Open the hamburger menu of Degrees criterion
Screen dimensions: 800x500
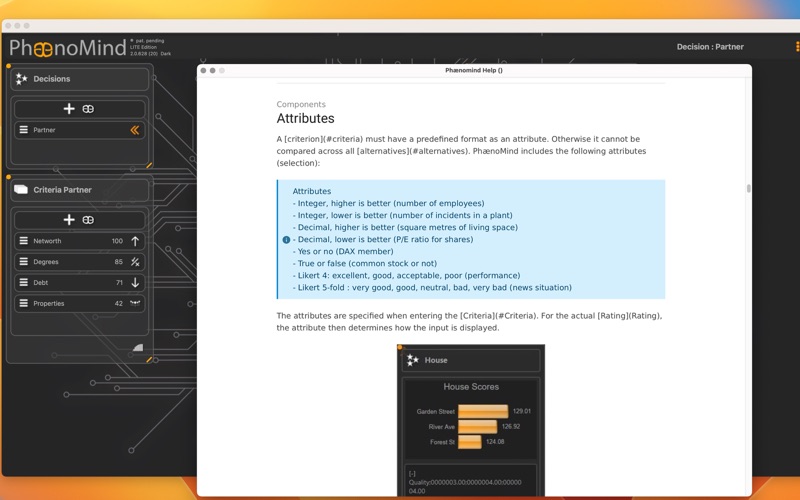tap(23, 261)
